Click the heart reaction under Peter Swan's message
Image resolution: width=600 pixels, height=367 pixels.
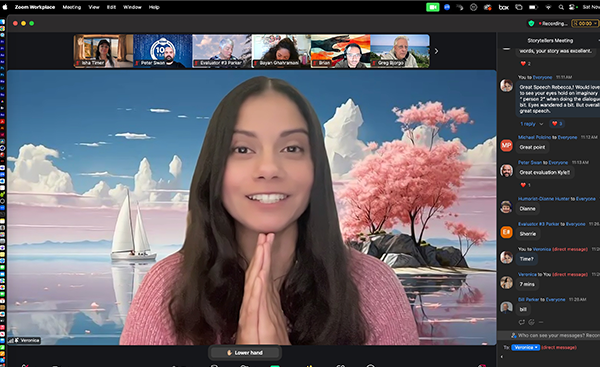point(525,185)
